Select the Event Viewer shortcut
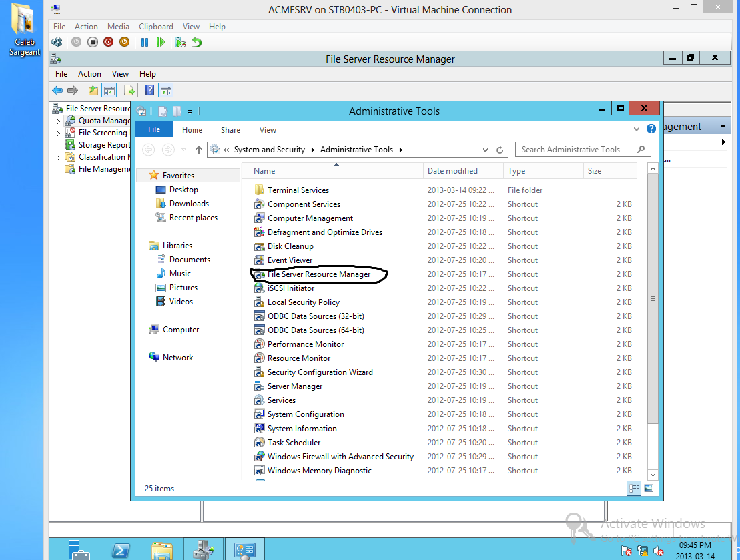The width and height of the screenshot is (740, 560). point(290,260)
